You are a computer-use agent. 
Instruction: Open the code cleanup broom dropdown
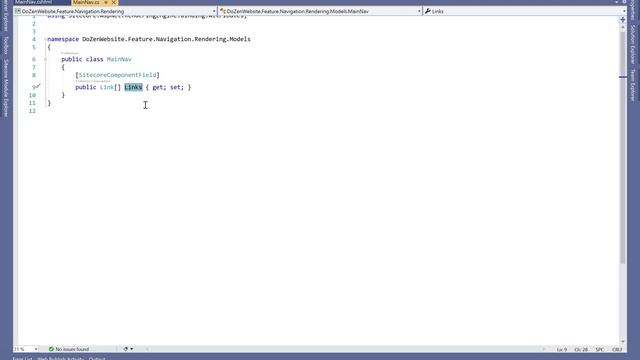coord(128,349)
